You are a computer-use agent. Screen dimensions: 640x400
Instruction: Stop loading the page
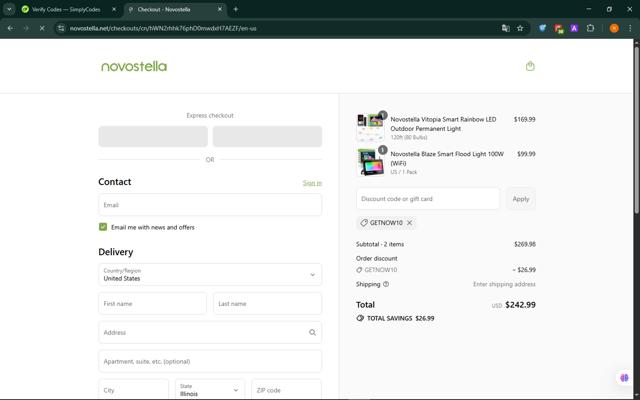pos(42,28)
